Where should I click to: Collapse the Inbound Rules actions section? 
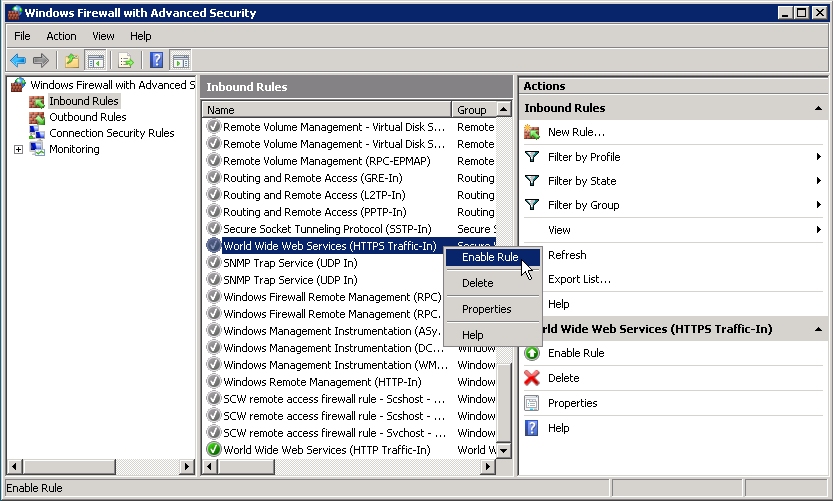[818, 108]
